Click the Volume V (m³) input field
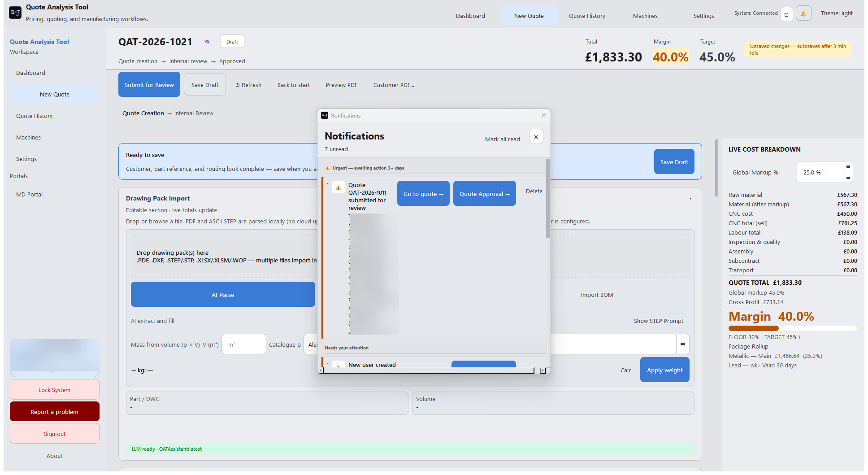This screenshot has width=868, height=475. 244,344
